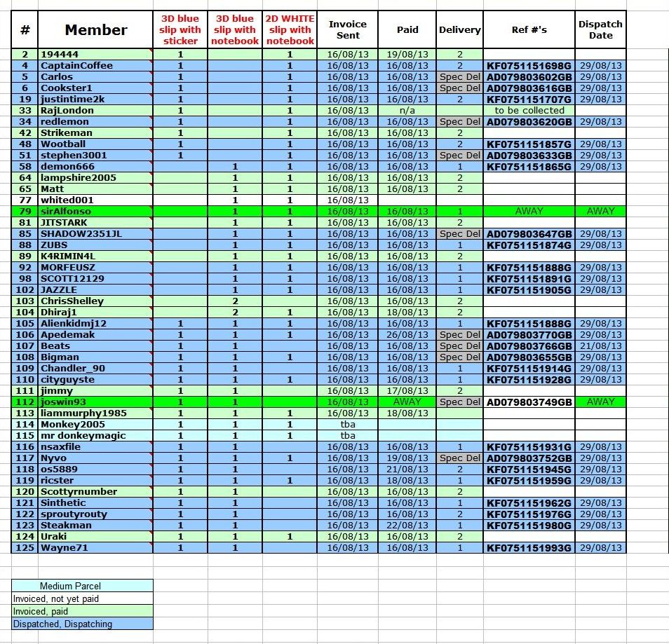Screen dimensions: 669x644
Task: Select reference KF0751151928G
Action: (529, 380)
